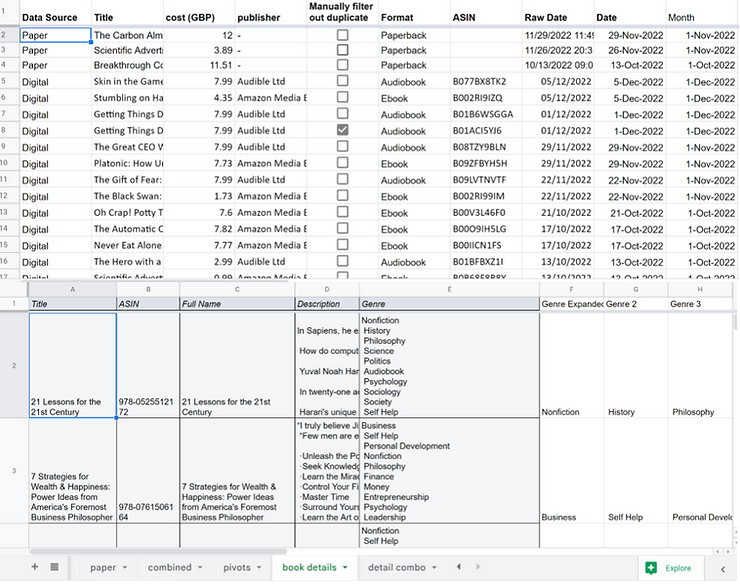Click the 'Full Name' header cell

click(237, 304)
